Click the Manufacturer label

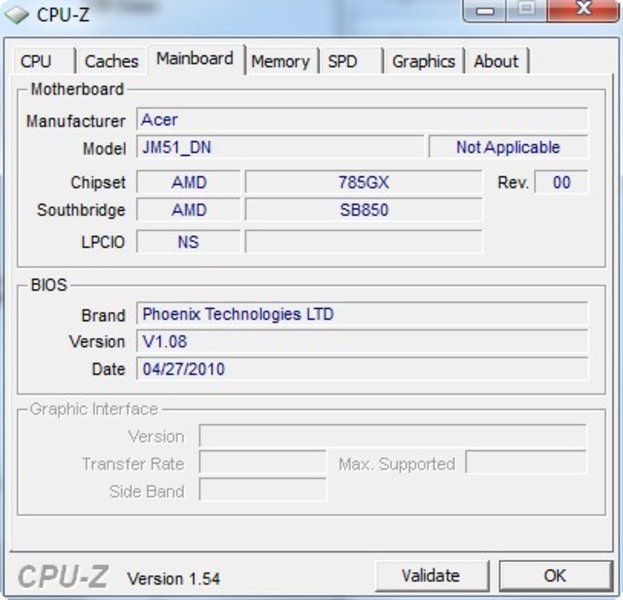pos(76,121)
